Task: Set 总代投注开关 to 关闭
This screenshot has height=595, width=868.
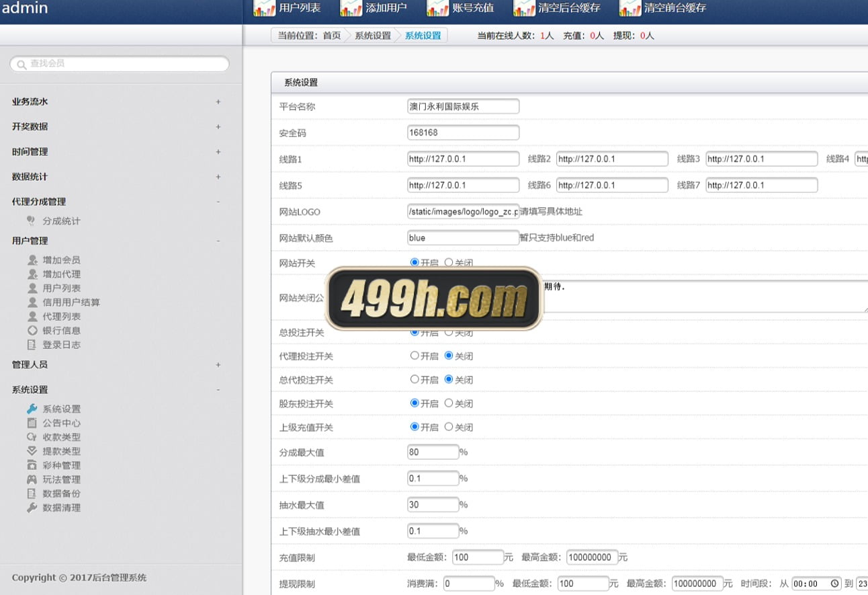Action: tap(449, 379)
